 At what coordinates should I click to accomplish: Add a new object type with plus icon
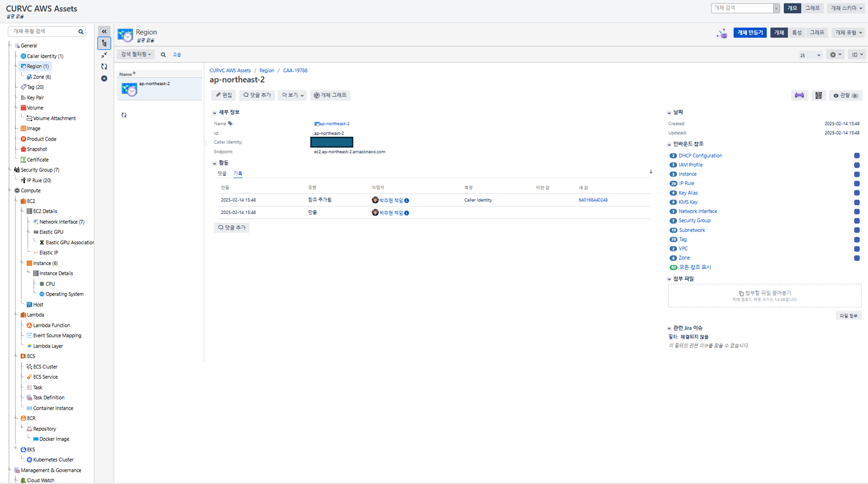coord(104,79)
